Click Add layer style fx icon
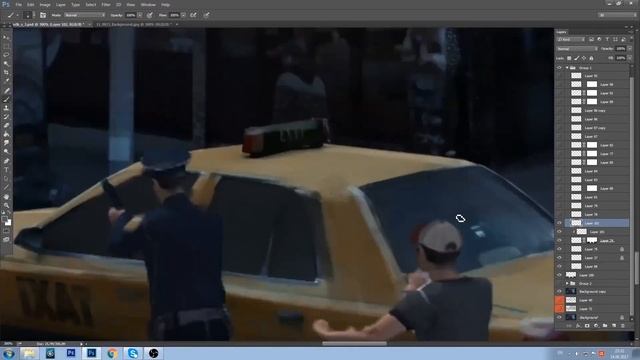Image resolution: width=640 pixels, height=360 pixels. pyautogui.click(x=578, y=326)
